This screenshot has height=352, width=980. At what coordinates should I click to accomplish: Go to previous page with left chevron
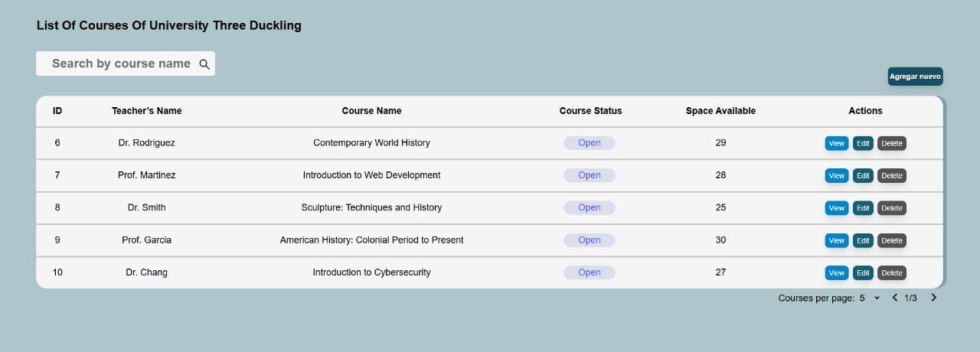click(x=894, y=298)
